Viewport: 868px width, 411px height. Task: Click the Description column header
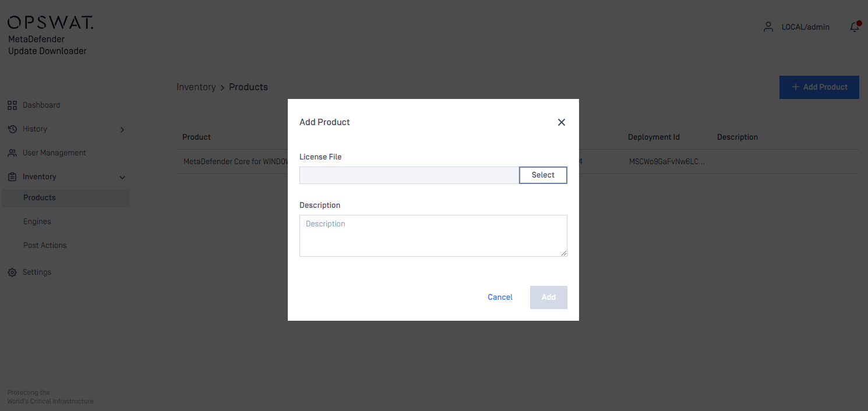click(738, 137)
